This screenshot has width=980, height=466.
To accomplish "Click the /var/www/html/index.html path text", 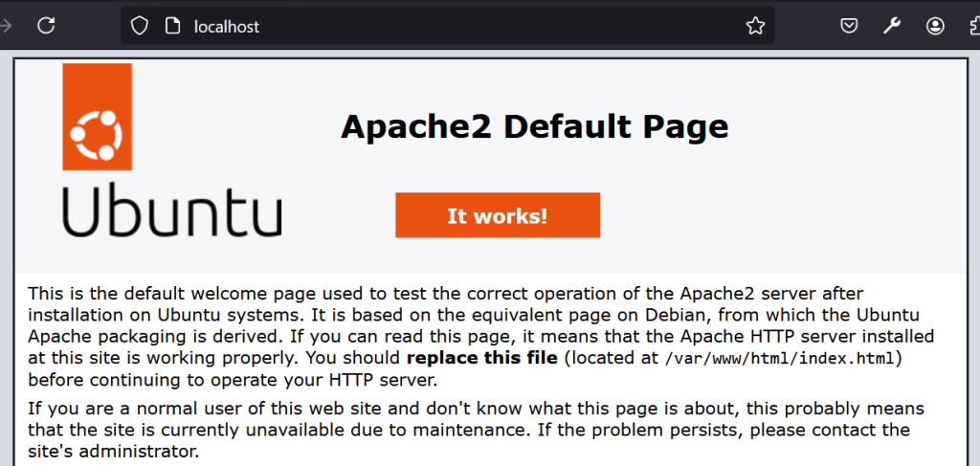I will pos(780,359).
